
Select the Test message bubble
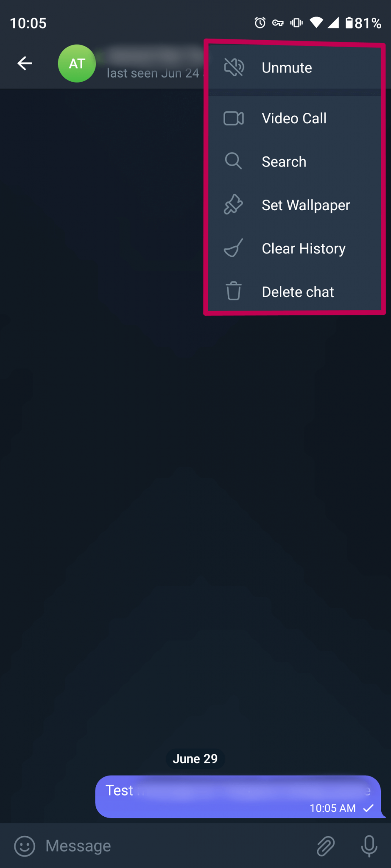237,795
